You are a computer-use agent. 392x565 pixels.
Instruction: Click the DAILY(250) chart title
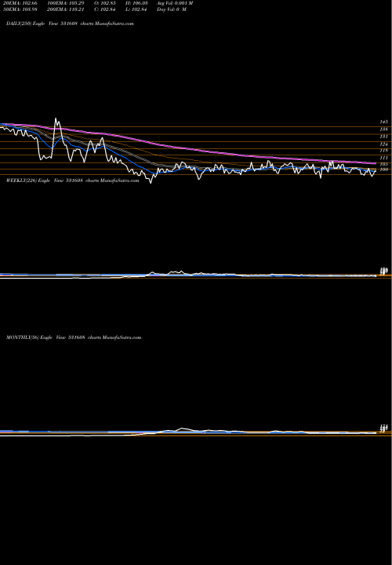(70, 24)
